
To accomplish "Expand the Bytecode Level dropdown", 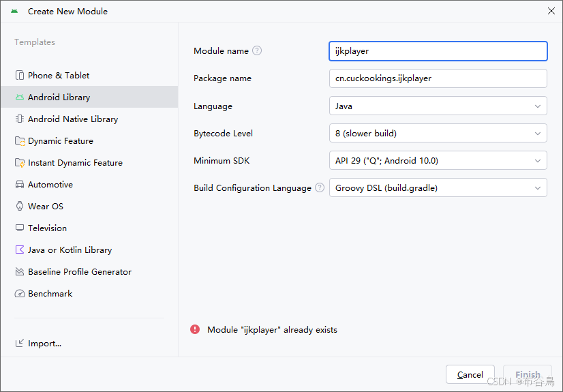I will (438, 133).
